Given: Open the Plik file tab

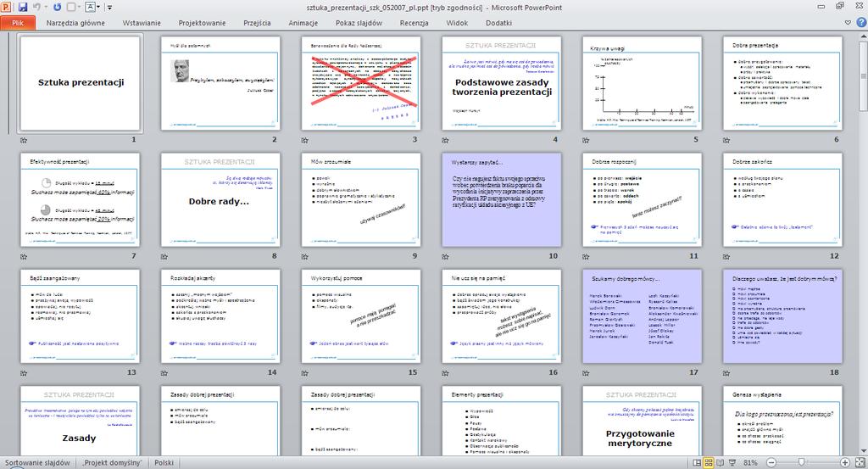Looking at the screenshot, I should click(18, 23).
